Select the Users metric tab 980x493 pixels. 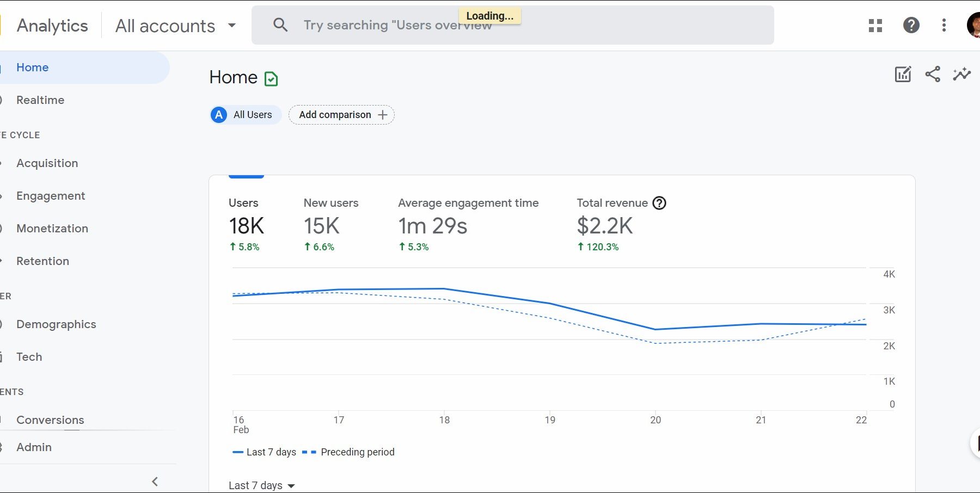point(246,224)
